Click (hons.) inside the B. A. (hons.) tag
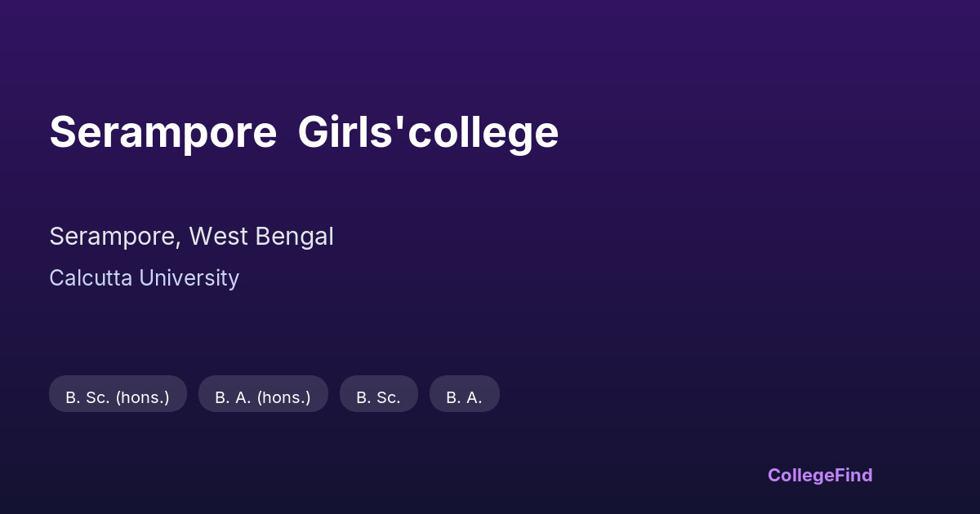Screen dimensions: 980x514 tap(284, 397)
